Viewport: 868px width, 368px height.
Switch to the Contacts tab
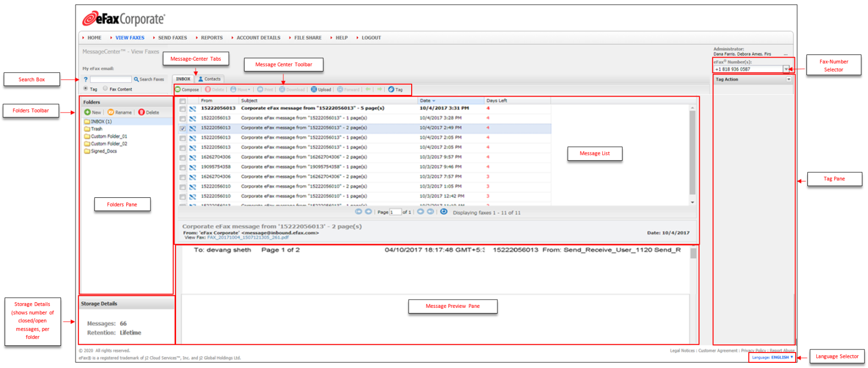(209, 79)
